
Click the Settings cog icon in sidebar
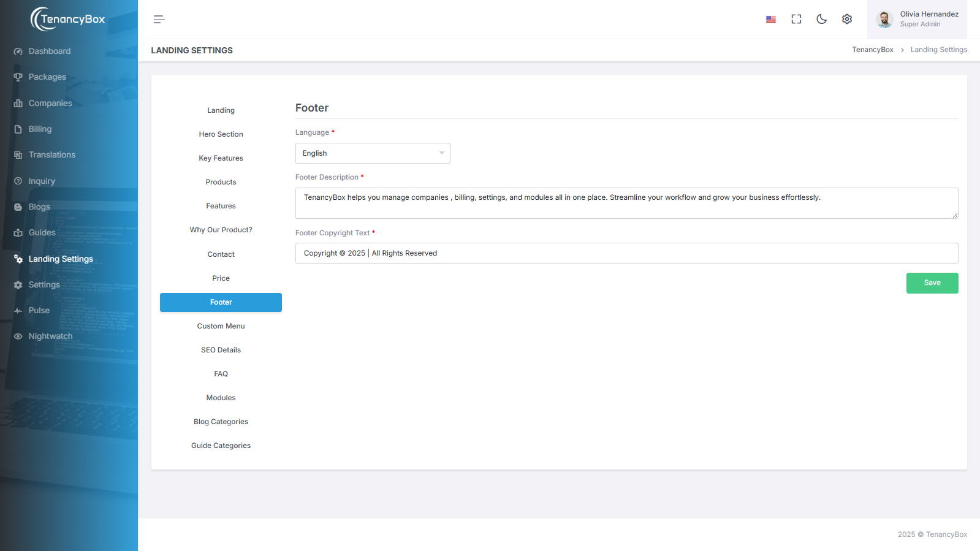[x=18, y=285]
